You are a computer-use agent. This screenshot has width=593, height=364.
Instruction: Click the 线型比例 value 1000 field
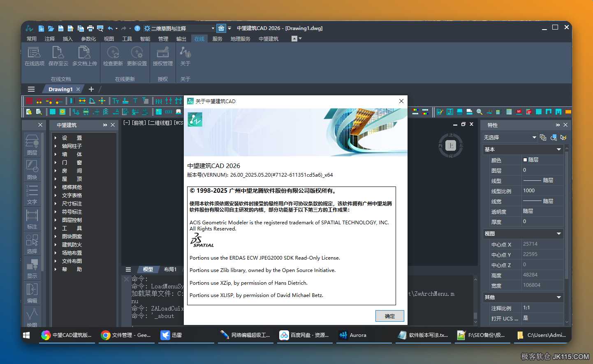coord(543,191)
